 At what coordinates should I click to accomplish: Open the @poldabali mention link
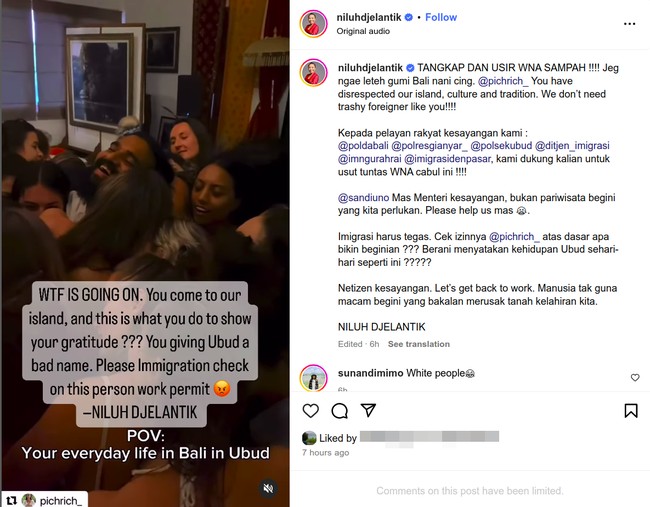363,146
